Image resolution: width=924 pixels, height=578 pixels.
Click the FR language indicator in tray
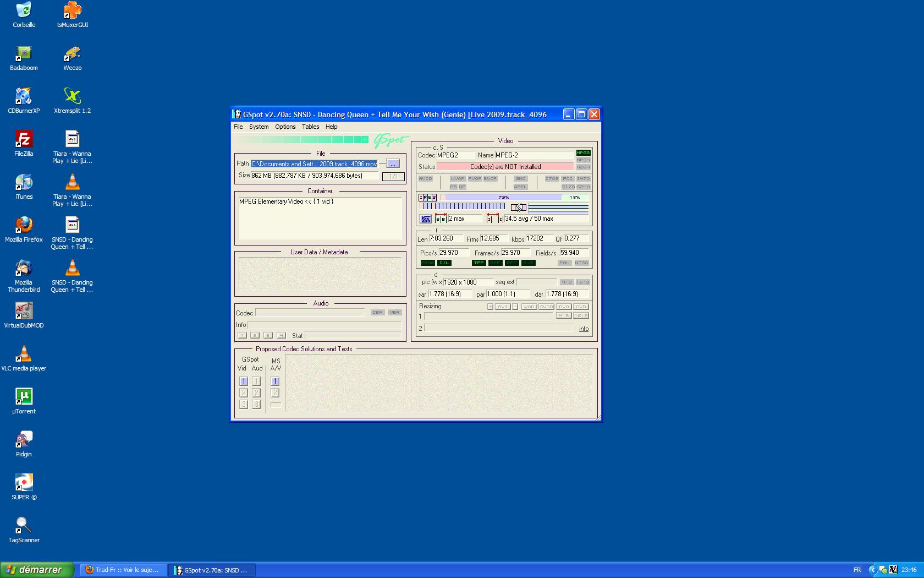click(857, 570)
